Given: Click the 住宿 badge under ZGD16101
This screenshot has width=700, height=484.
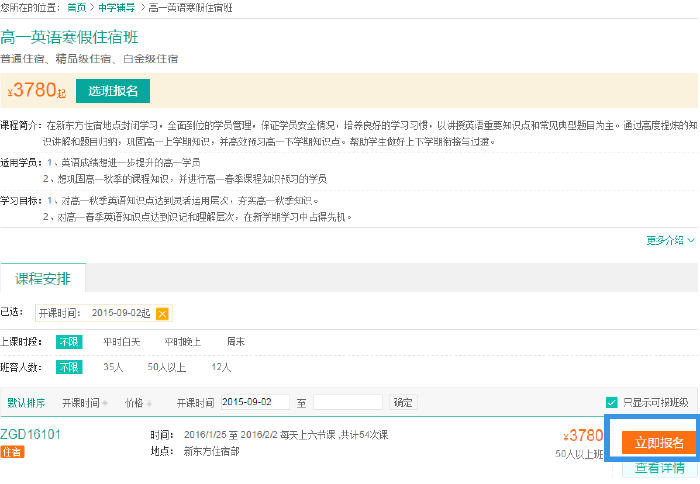Looking at the screenshot, I should [x=12, y=452].
